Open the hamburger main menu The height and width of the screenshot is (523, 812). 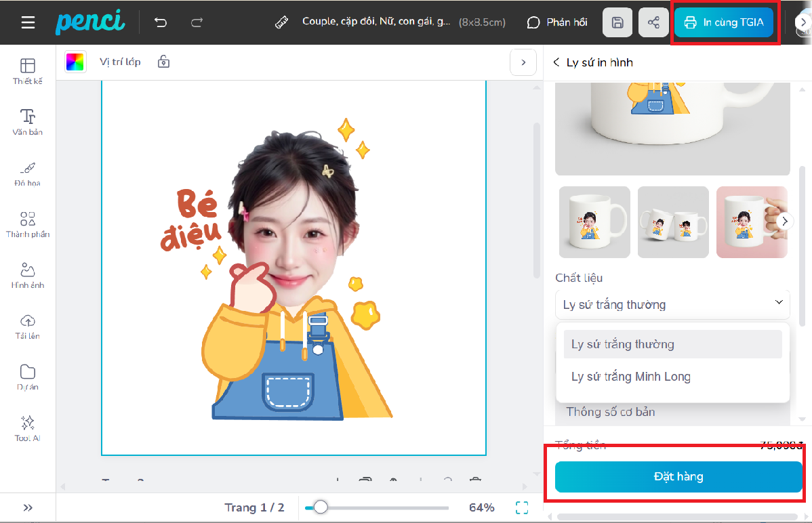click(x=28, y=22)
